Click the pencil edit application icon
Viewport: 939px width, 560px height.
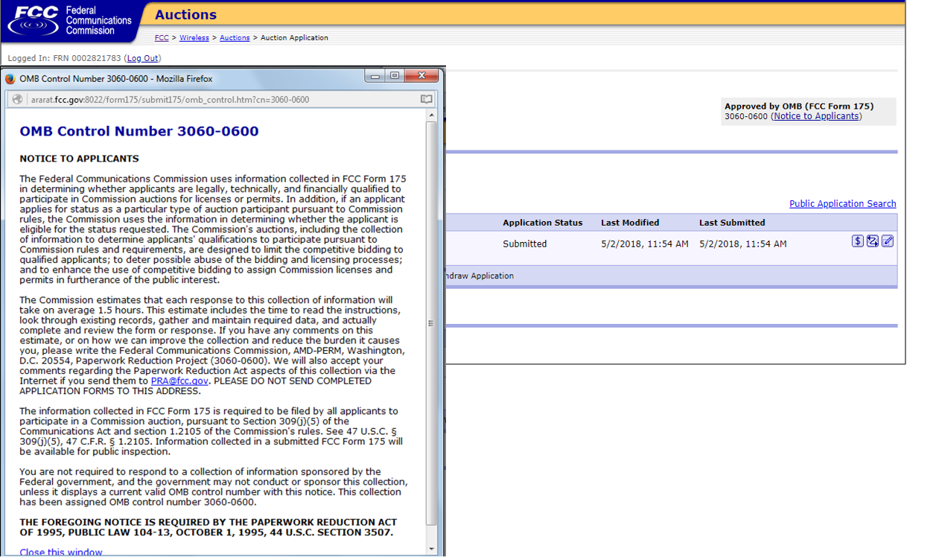click(888, 241)
